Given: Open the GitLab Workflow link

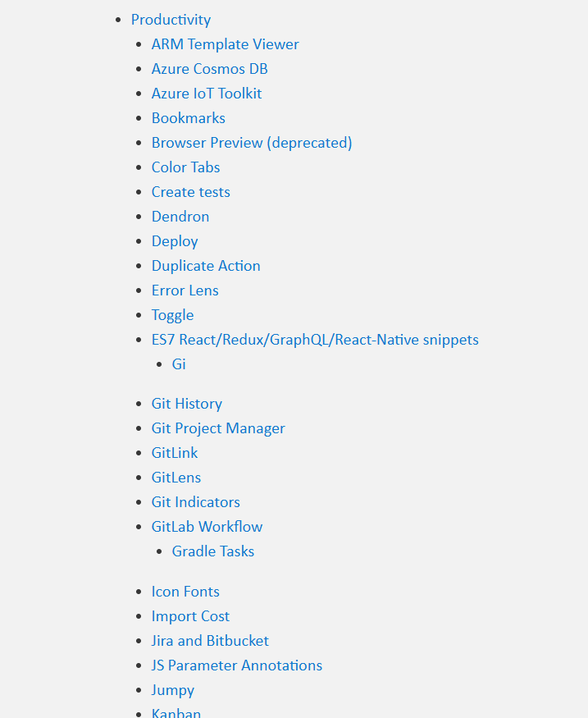Looking at the screenshot, I should tap(207, 527).
